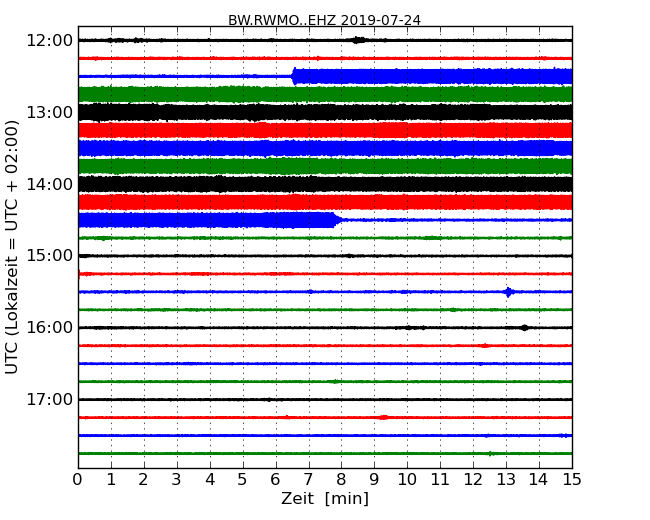Click x-axis tick label 10
Viewport: 650px width, 520px height.
[407, 480]
